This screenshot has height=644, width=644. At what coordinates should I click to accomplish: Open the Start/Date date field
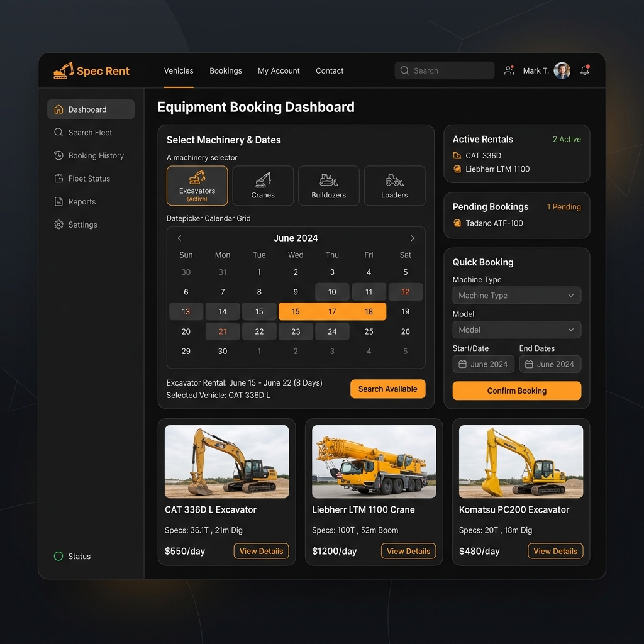(x=484, y=364)
